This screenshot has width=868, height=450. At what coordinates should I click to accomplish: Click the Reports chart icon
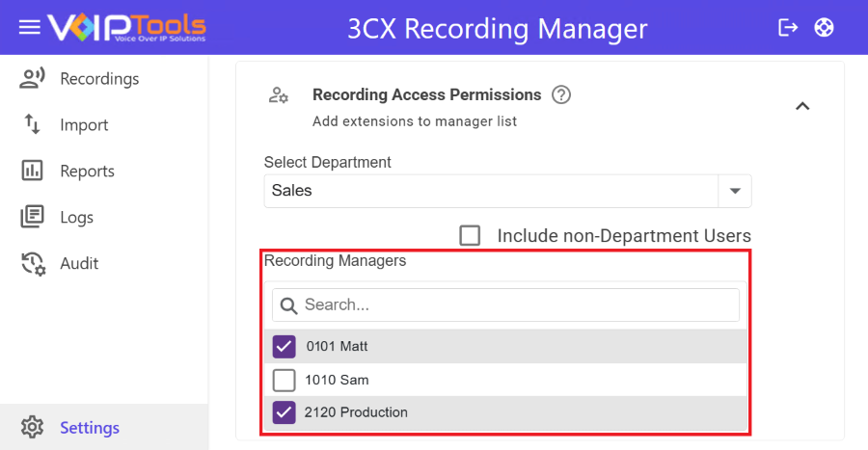pos(32,171)
